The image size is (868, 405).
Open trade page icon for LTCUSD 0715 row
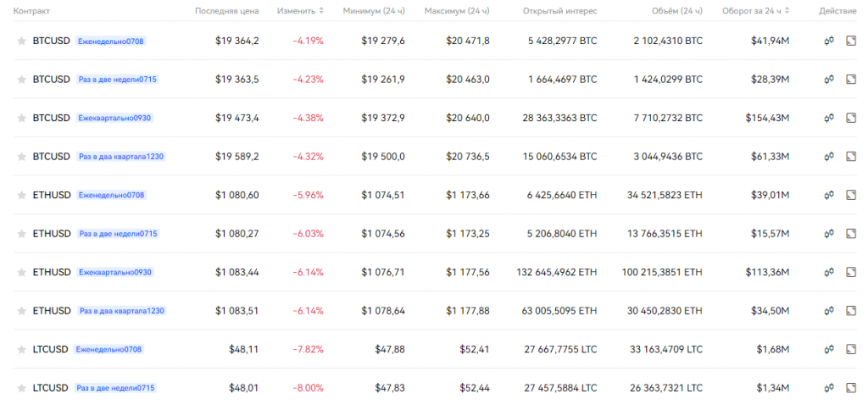pos(852,387)
